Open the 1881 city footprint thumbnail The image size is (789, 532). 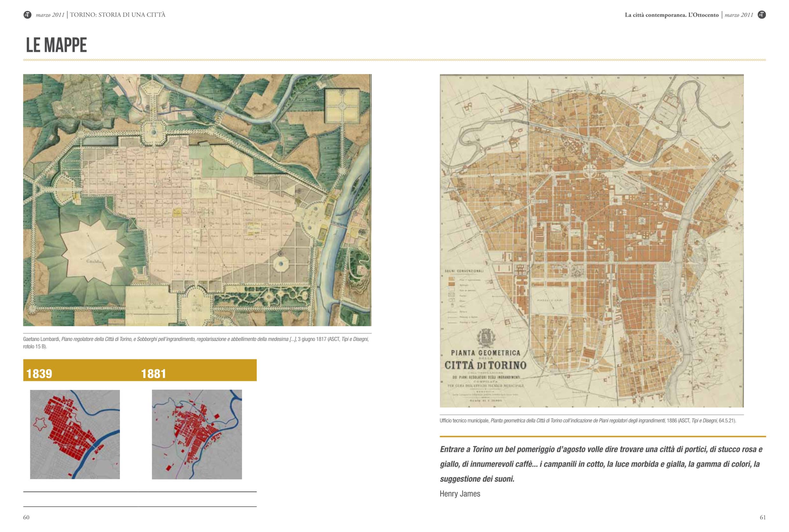[197, 434]
